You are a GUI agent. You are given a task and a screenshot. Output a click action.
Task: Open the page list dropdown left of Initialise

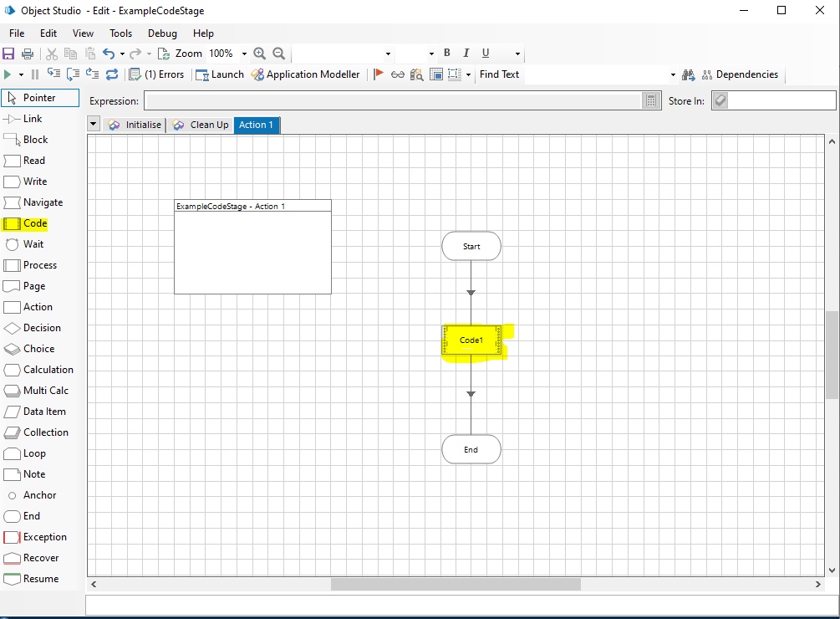pos(94,125)
